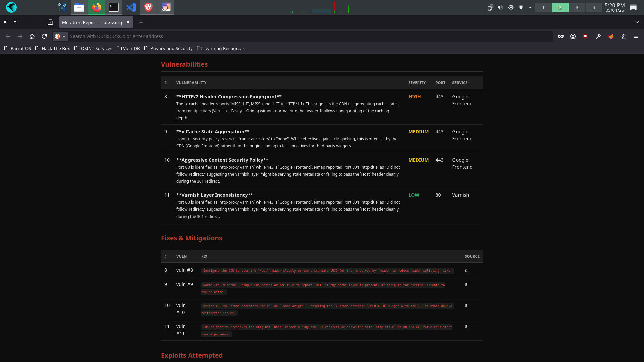Click the script-blocker extension icon

point(611,36)
